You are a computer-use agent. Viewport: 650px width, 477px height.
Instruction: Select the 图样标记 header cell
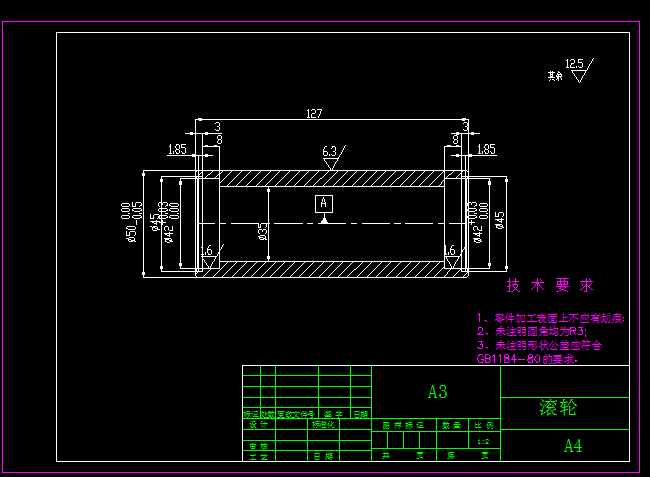coord(404,425)
